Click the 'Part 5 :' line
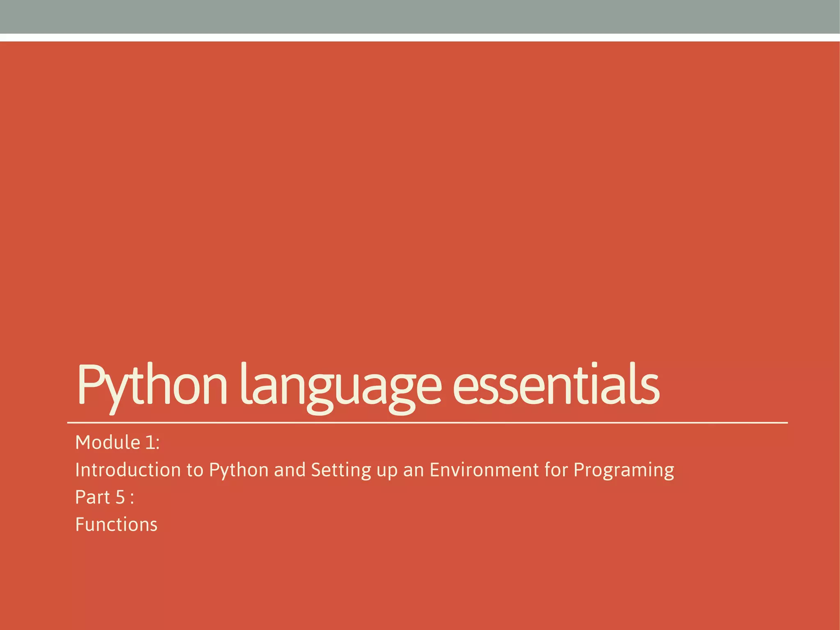This screenshot has height=630, width=840. [x=105, y=497]
